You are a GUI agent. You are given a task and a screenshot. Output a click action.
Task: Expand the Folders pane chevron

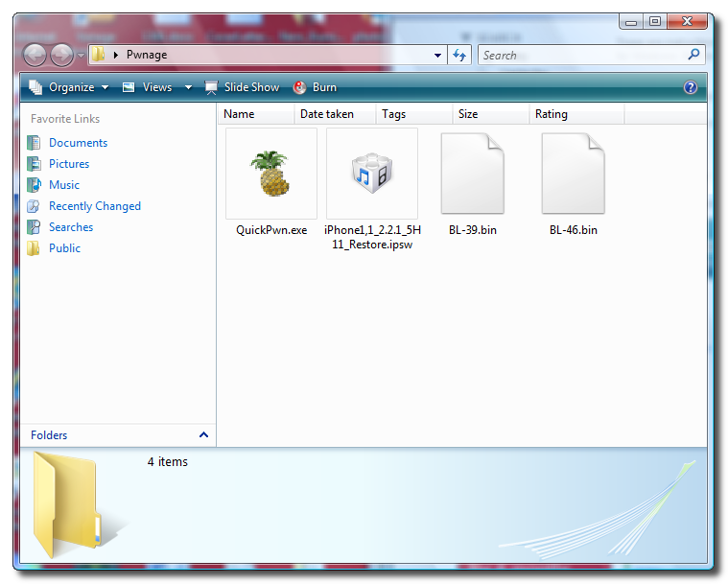click(x=203, y=434)
